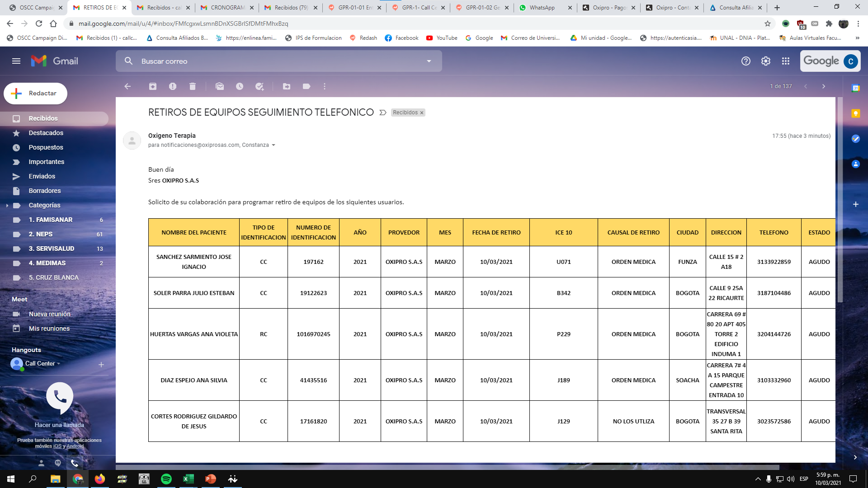Remove the Recibidos label from the email

(x=422, y=113)
